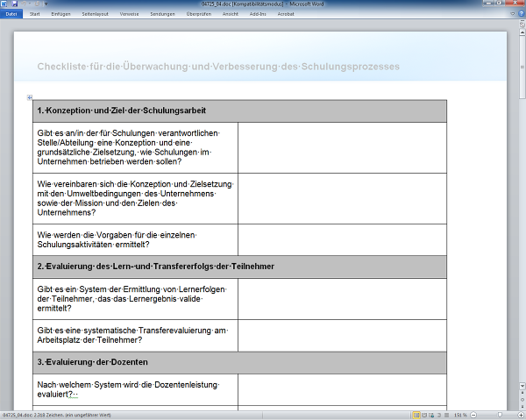Switch to the Acrobat tab

286,15
